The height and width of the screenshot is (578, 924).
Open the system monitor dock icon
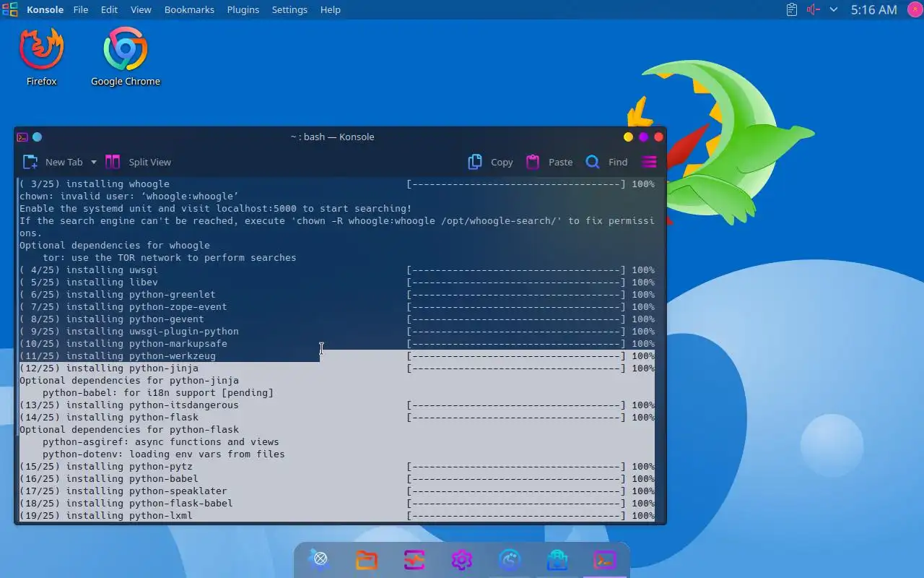coord(414,559)
